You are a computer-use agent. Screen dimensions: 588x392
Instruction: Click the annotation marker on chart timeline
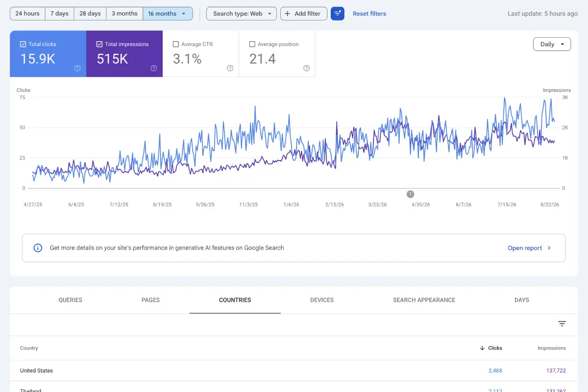click(411, 194)
